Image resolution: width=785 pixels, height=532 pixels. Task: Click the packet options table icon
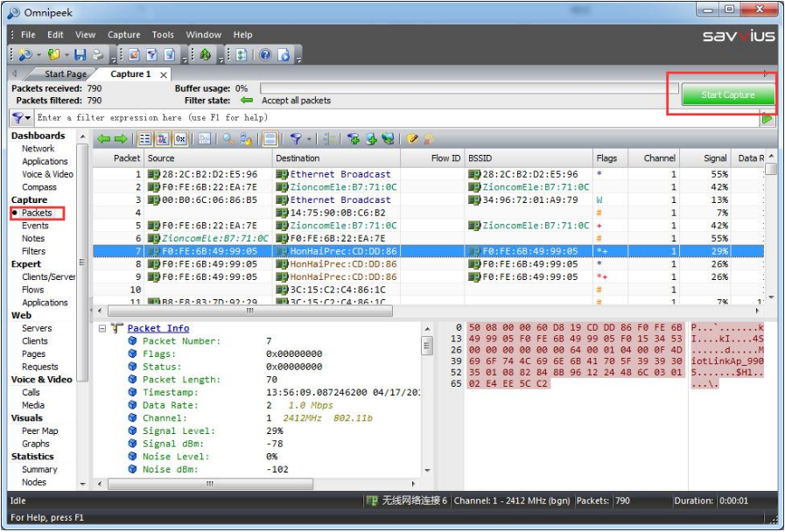point(204,138)
